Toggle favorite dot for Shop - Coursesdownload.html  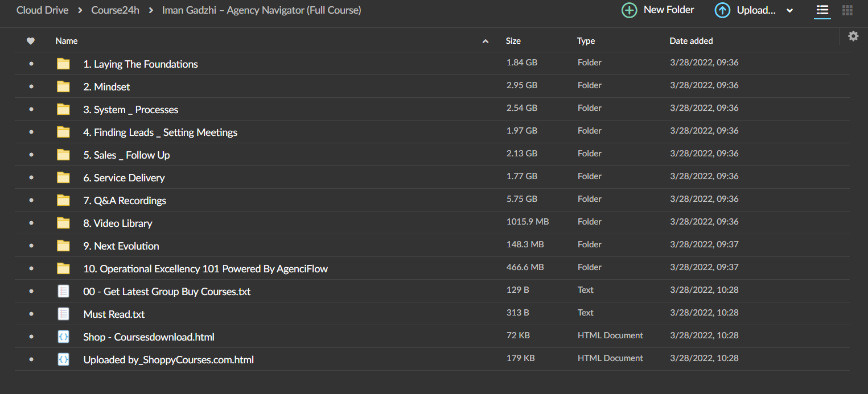(31, 337)
